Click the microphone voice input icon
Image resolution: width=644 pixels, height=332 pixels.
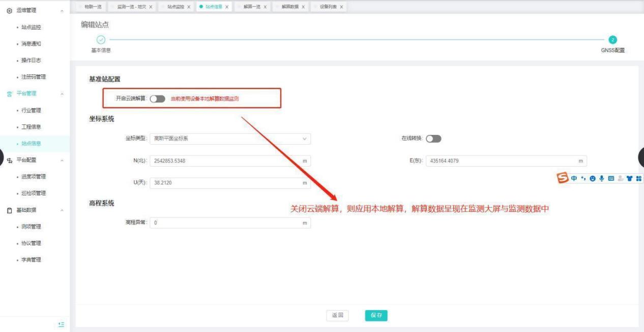601,179
